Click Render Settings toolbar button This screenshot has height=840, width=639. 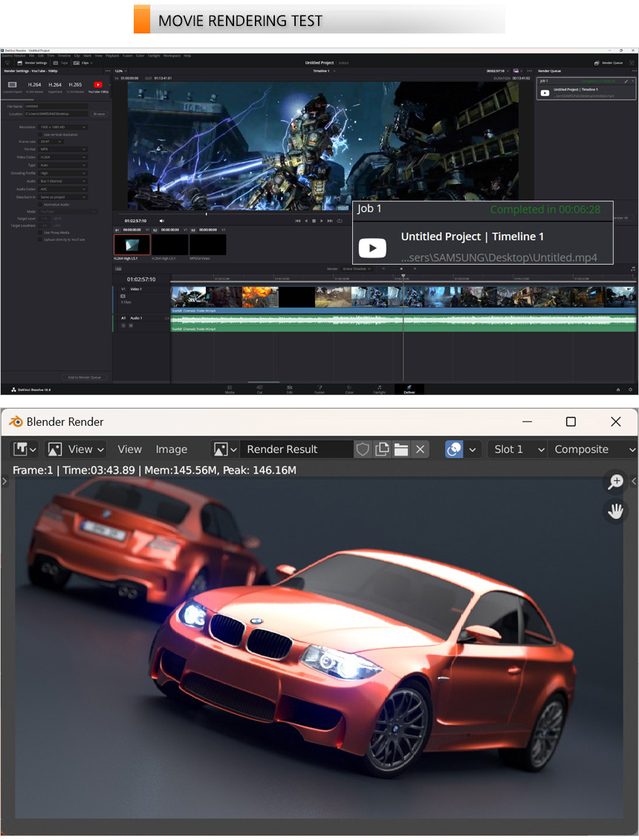[32, 62]
